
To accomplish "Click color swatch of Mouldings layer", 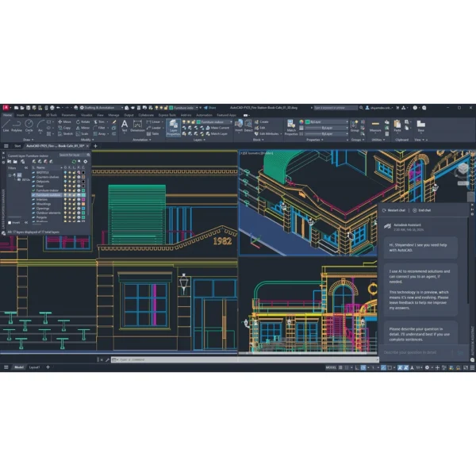I will tap(83, 204).
